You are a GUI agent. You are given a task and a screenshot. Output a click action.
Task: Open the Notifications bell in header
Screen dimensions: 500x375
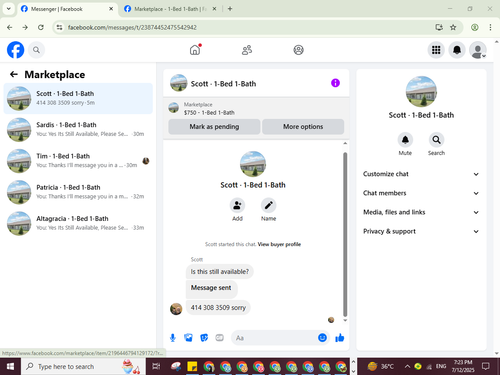(457, 50)
